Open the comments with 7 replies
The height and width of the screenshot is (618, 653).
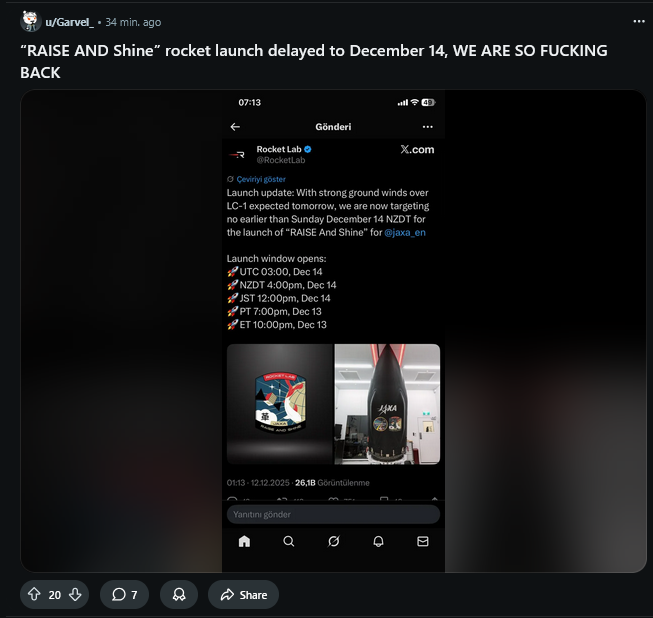click(124, 594)
